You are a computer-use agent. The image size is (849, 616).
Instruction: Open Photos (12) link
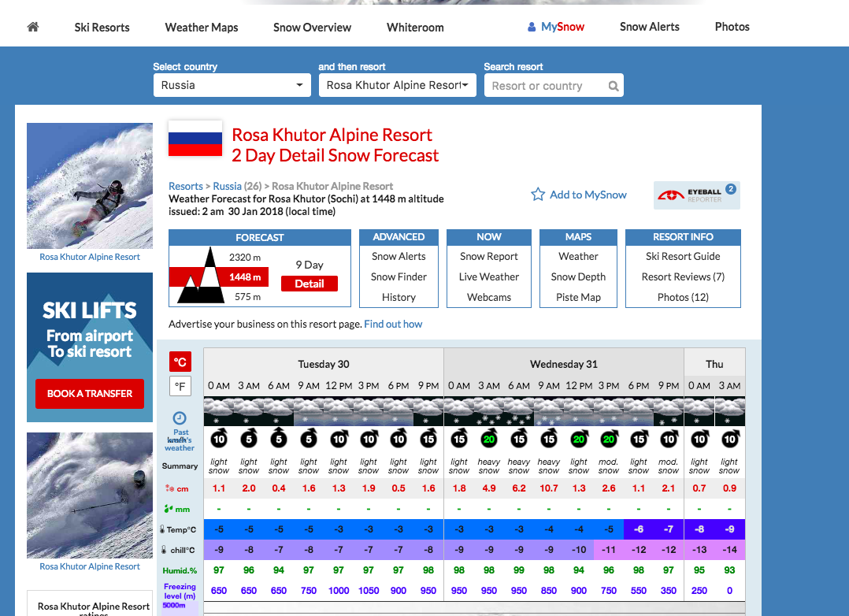point(683,298)
